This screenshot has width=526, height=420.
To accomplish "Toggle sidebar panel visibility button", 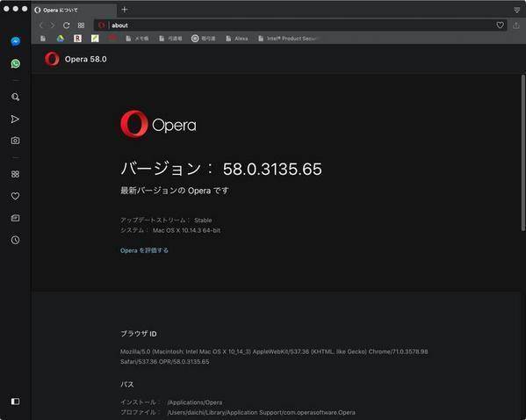I will pyautogui.click(x=15, y=402).
